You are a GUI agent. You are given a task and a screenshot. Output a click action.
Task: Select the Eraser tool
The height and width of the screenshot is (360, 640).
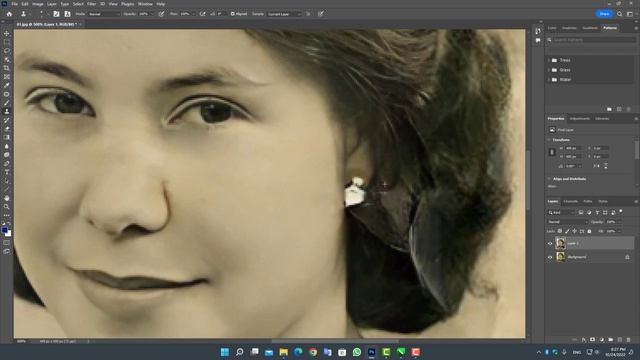pyautogui.click(x=7, y=129)
